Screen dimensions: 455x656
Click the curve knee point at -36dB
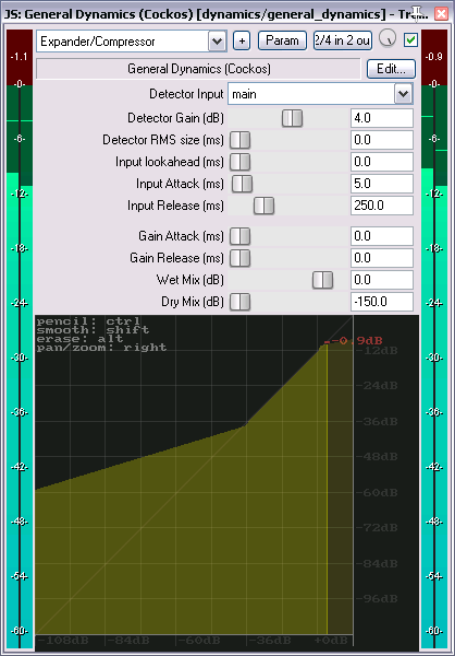coord(246,424)
